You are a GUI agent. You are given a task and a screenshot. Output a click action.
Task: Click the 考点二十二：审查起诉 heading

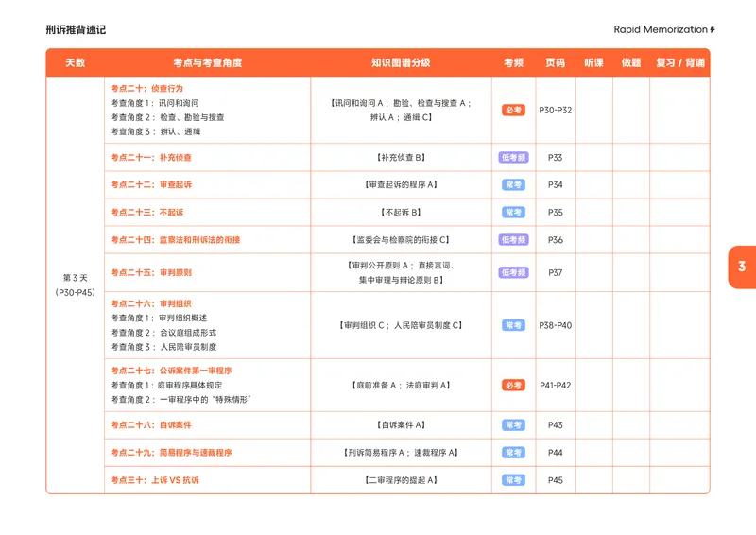[151, 184]
